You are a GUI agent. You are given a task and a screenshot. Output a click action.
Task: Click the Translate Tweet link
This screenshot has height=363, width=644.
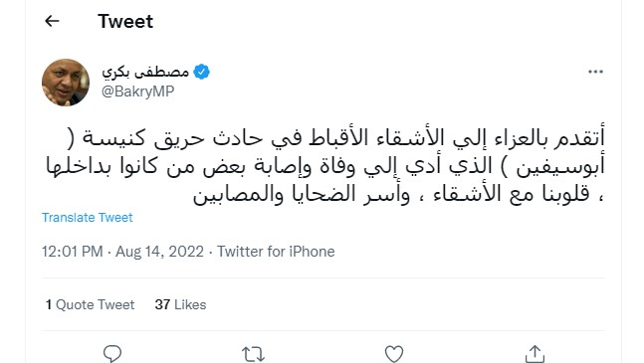(x=87, y=218)
